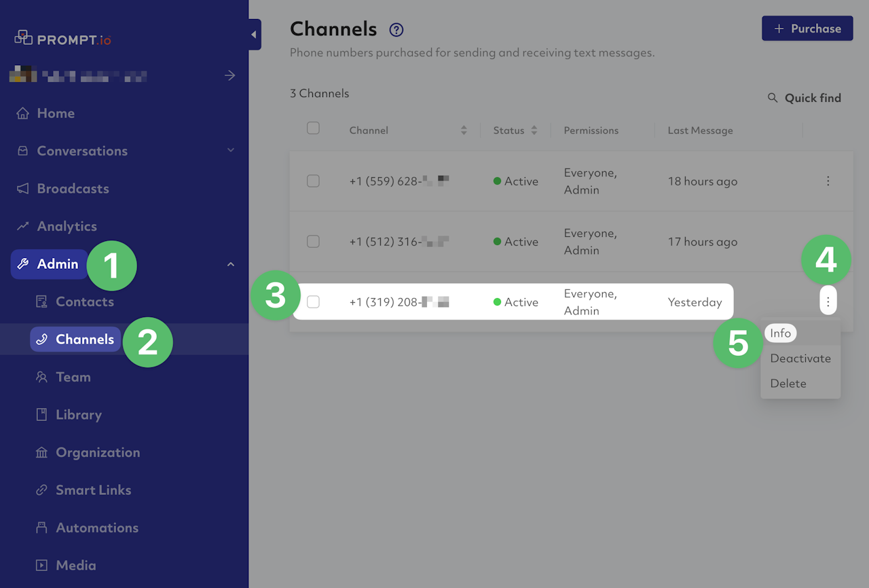
Task: Select the checkbox for +1 (559) channel
Action: pos(313,181)
